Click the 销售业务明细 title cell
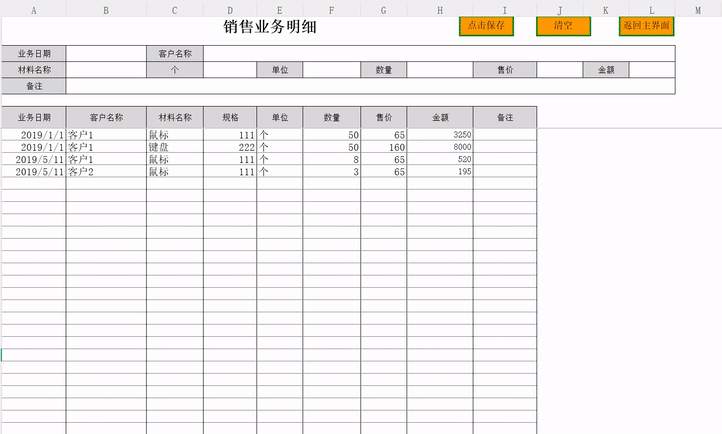 (270, 27)
